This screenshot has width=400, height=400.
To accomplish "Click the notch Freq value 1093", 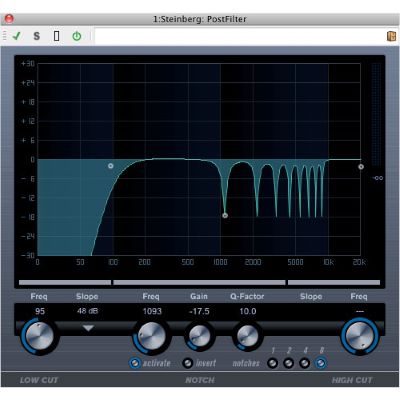I will [x=152, y=311].
